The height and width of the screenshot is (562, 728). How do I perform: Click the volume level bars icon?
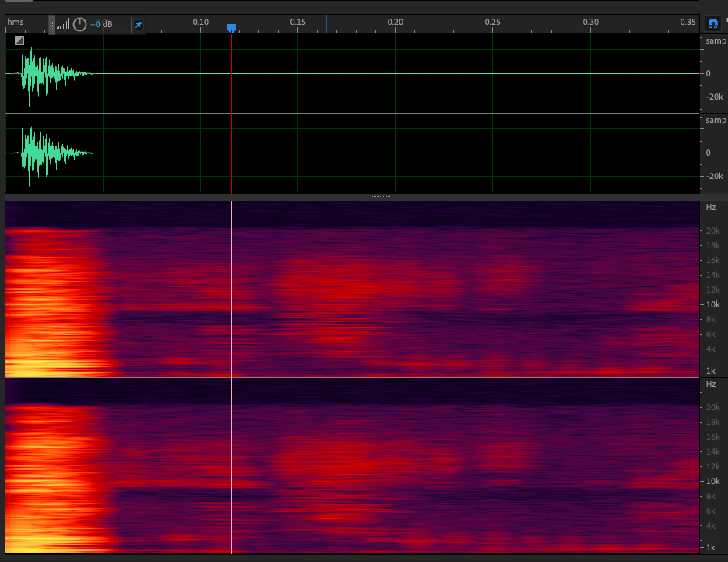(x=63, y=25)
